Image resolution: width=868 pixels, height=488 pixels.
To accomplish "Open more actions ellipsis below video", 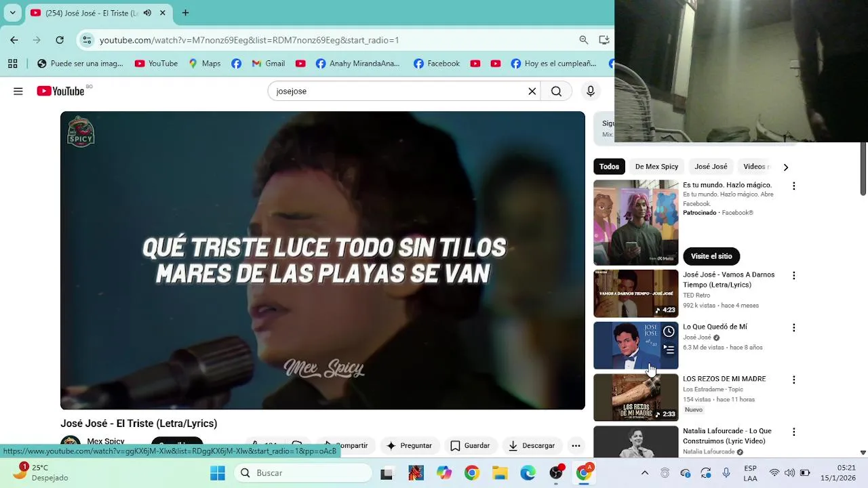I will tap(576, 445).
